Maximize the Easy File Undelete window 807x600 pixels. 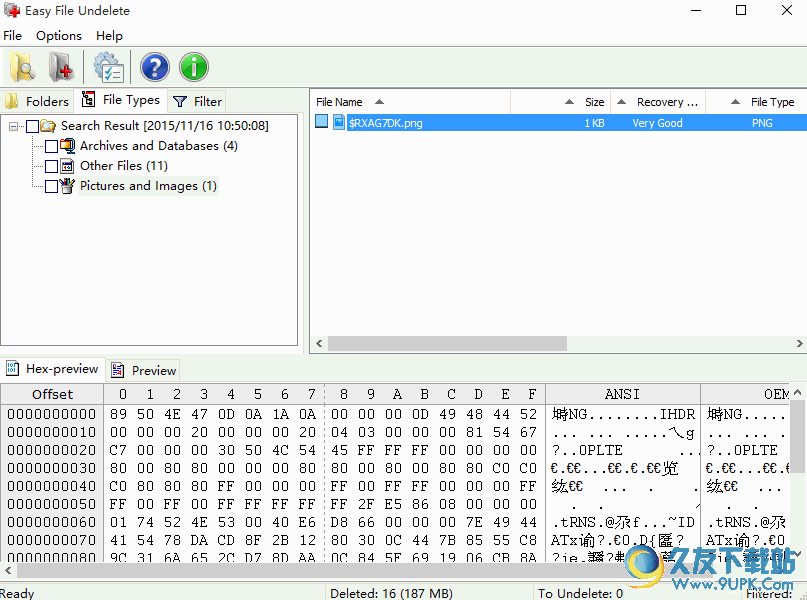741,10
